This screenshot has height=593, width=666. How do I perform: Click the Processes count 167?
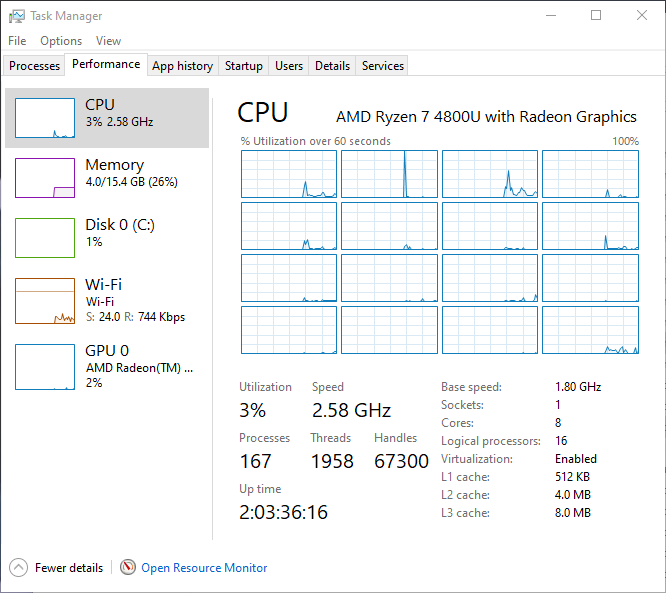255,461
